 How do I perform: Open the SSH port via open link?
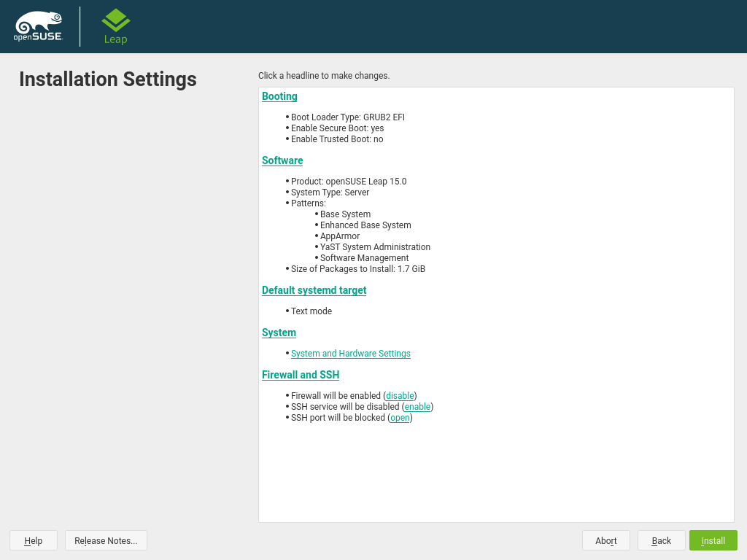[x=400, y=418]
